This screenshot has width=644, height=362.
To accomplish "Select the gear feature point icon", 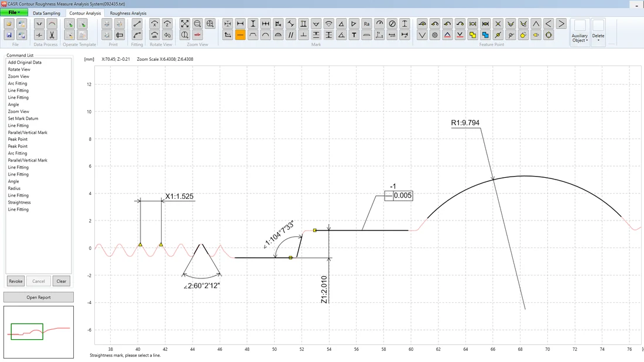I will click(435, 35).
